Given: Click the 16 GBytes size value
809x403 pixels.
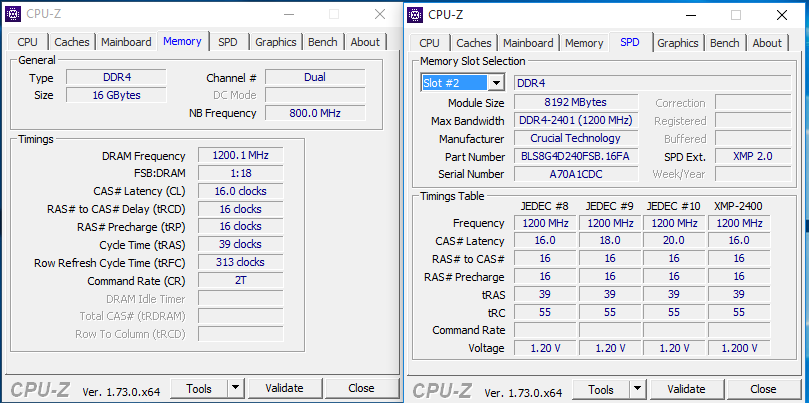Looking at the screenshot, I should 117,95.
